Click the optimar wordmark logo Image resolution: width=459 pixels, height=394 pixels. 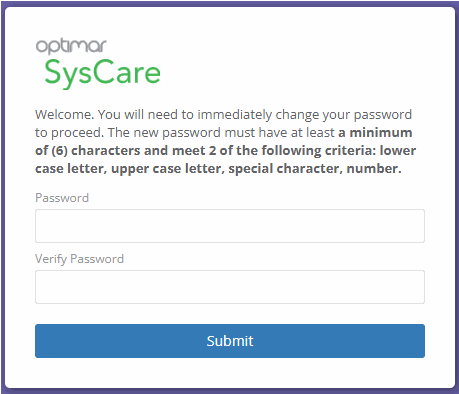click(71, 46)
